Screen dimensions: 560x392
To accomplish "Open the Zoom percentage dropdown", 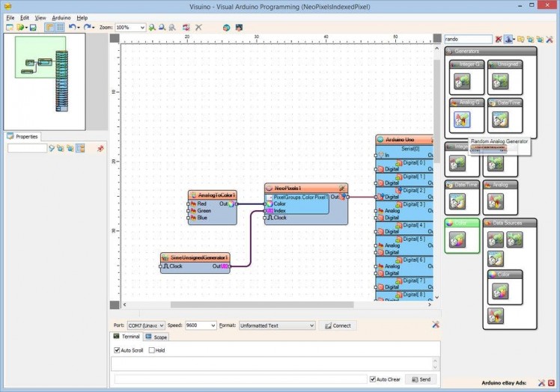I will coord(141,28).
